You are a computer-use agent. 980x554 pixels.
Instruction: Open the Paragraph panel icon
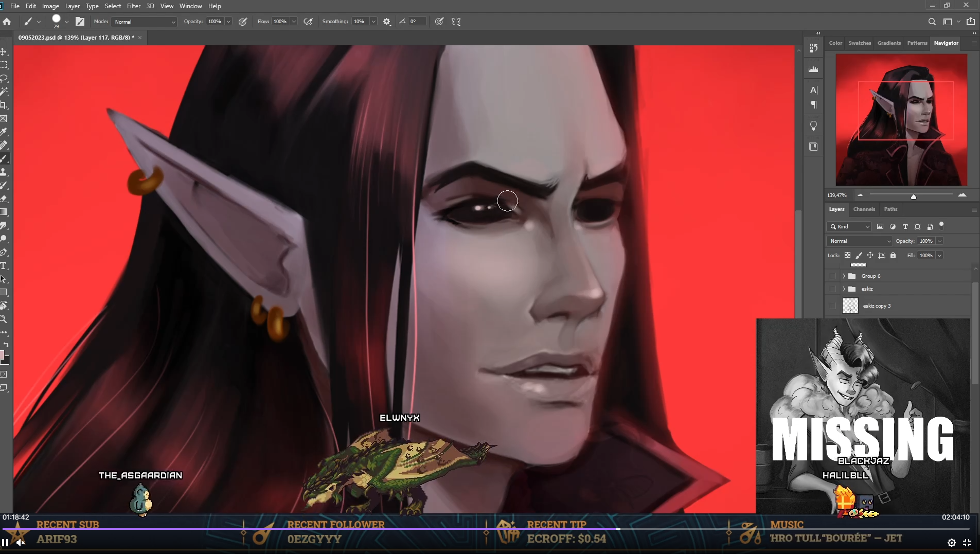(x=813, y=104)
